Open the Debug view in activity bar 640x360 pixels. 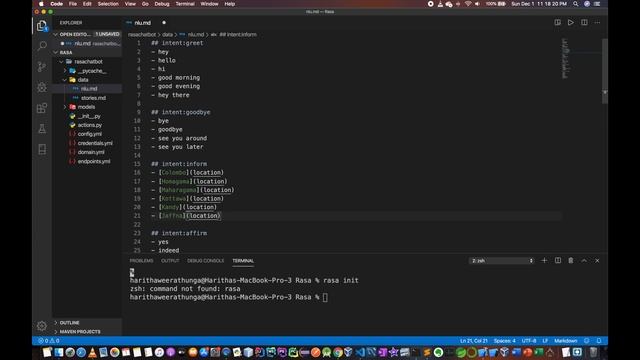pos(42,87)
